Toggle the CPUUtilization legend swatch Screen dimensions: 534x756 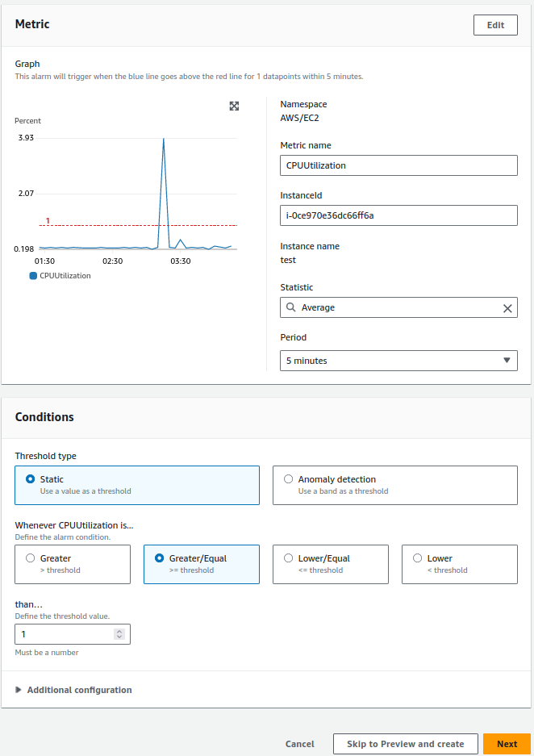(33, 276)
